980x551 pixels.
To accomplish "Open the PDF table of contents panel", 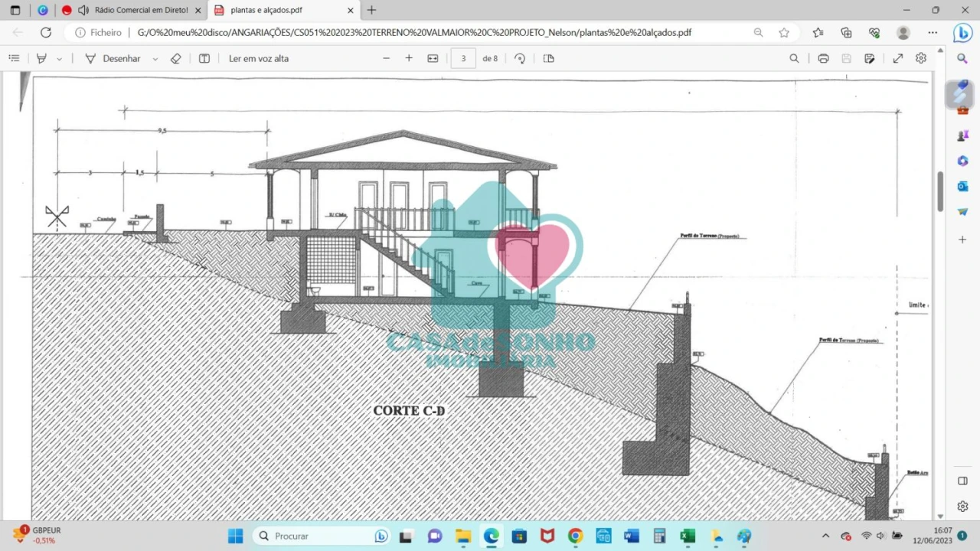I will pyautogui.click(x=14, y=58).
